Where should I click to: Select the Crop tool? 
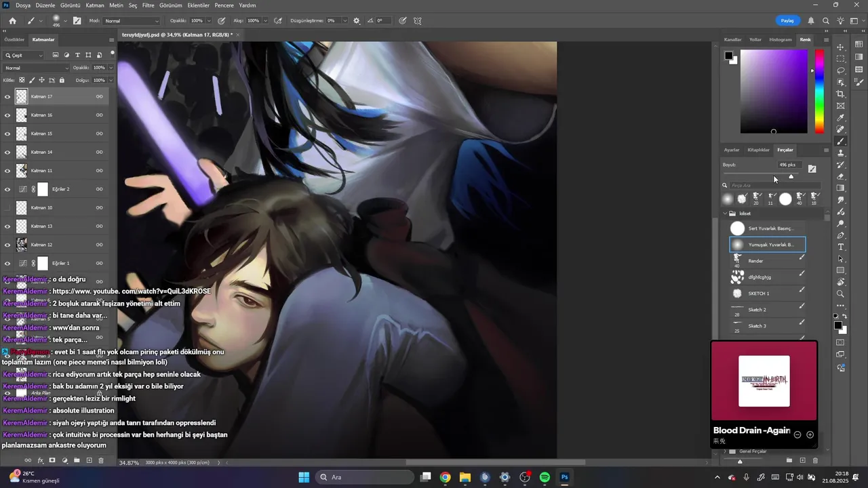(841, 94)
